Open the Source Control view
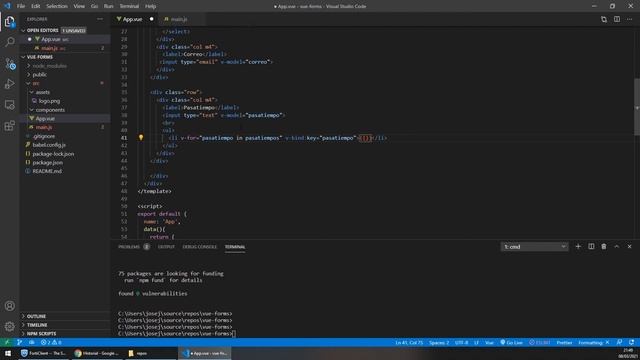Viewport: 640px width, 360px height. point(9,64)
